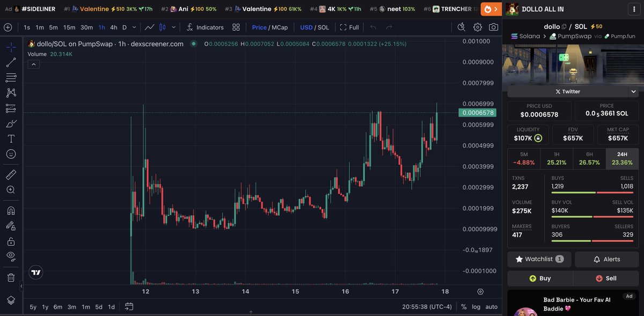Expand the Twitter links dropdown chevron

pyautogui.click(x=634, y=91)
